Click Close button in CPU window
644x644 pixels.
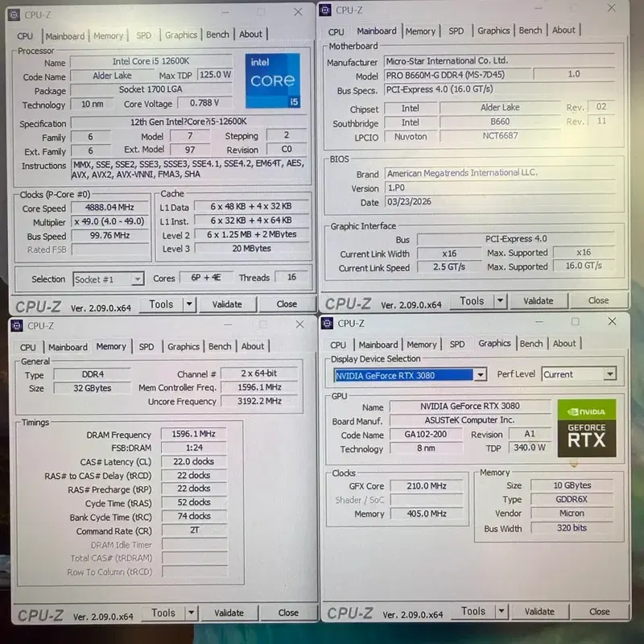click(287, 304)
